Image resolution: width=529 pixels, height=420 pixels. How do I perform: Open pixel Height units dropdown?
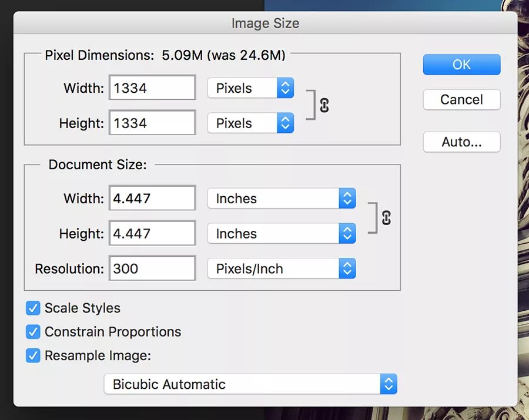click(250, 123)
